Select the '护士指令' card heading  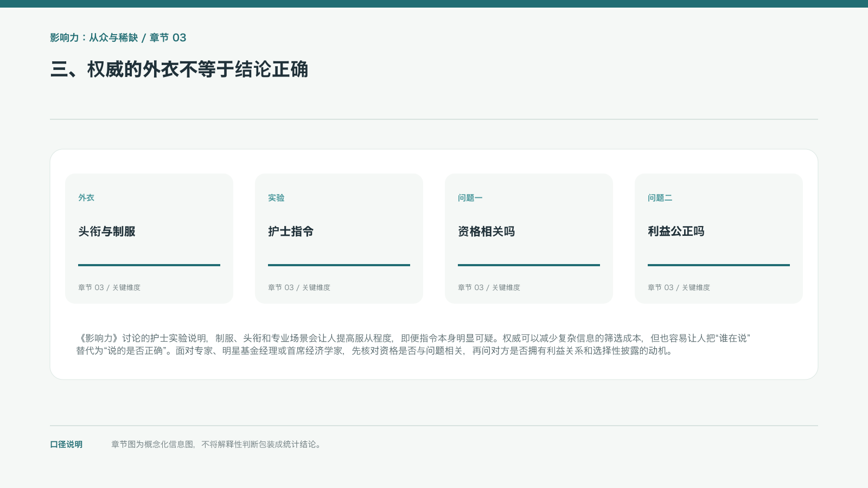tap(291, 232)
